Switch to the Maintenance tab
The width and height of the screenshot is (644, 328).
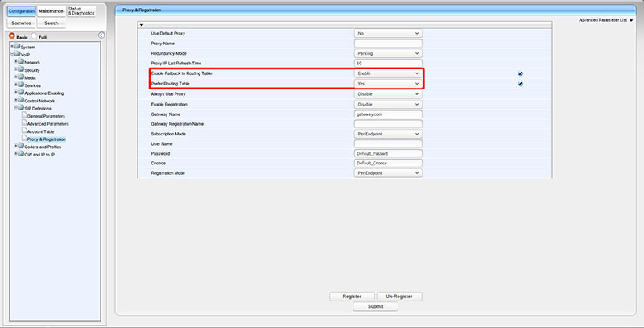coord(52,11)
